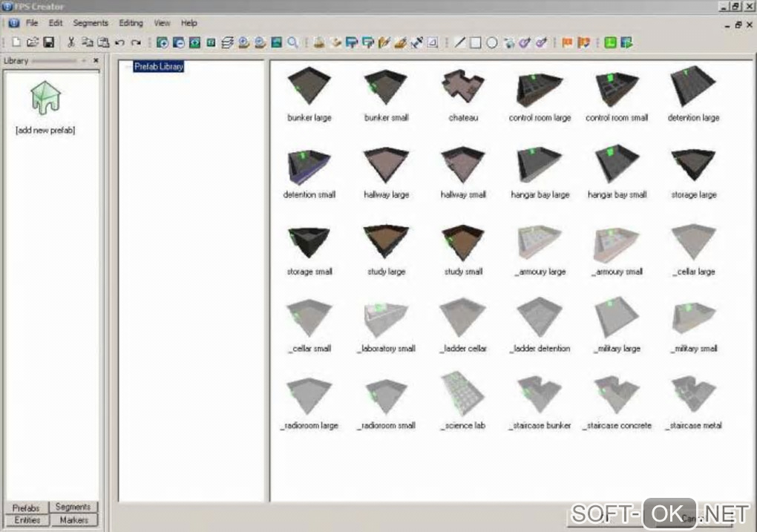
Task: Click the stacked layers view icon
Action: (227, 42)
